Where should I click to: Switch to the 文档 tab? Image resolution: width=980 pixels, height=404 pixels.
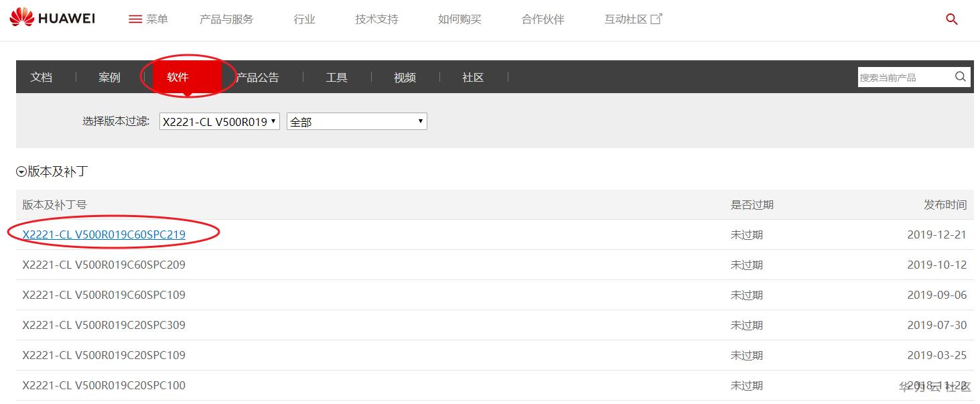click(x=42, y=77)
